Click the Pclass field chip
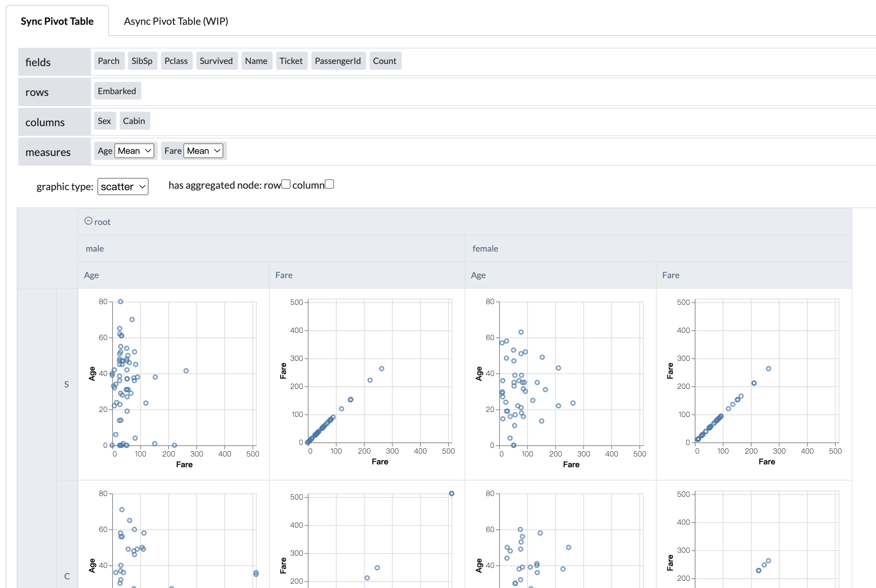 [176, 61]
